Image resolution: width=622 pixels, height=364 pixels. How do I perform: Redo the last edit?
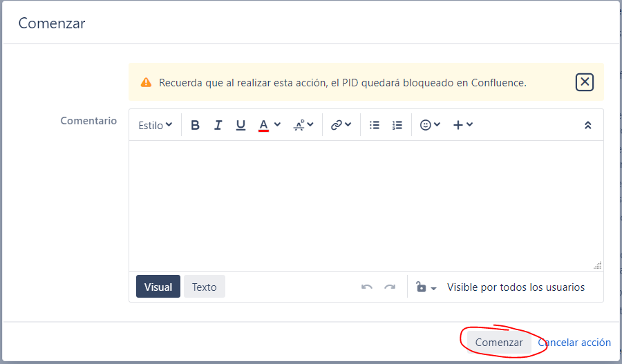390,287
